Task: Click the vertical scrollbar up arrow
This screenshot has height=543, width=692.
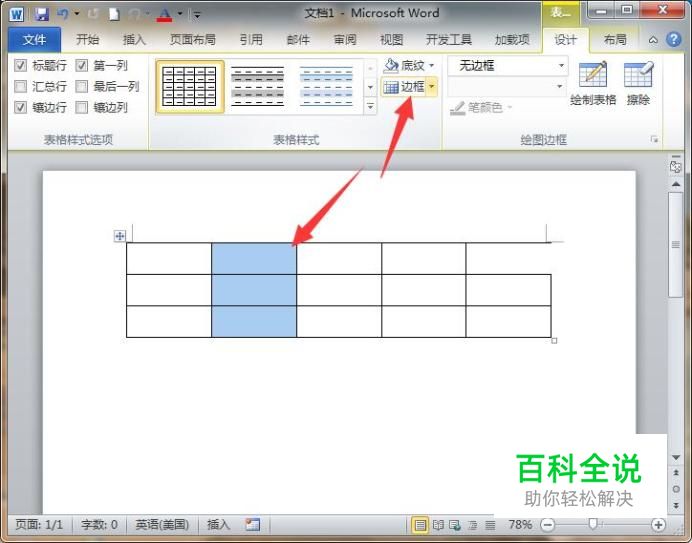Action: (676, 184)
